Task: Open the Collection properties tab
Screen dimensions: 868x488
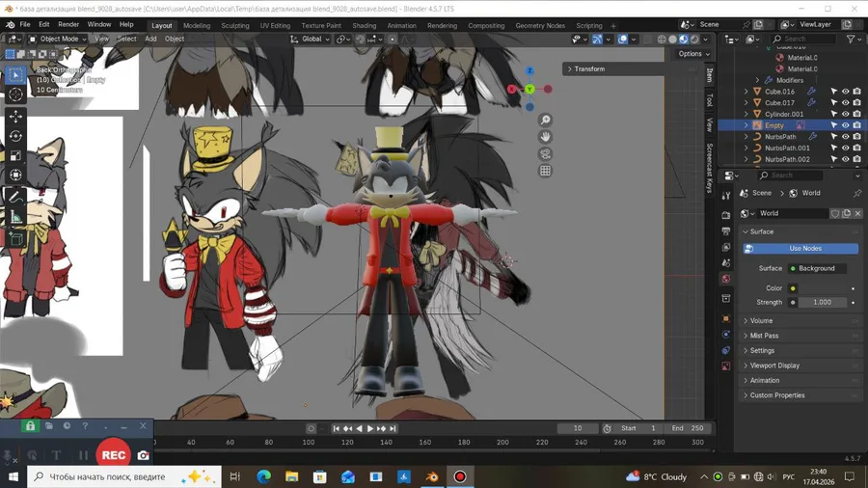Action: 725,299
